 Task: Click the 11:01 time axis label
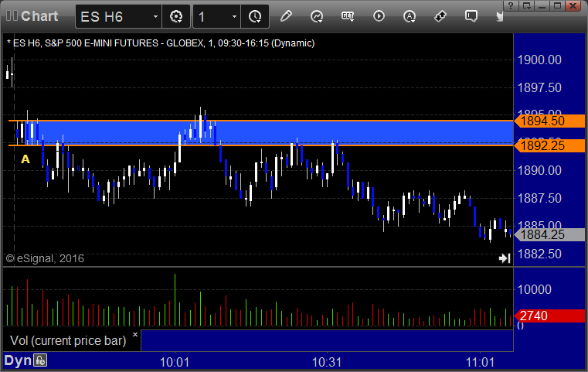coord(480,362)
